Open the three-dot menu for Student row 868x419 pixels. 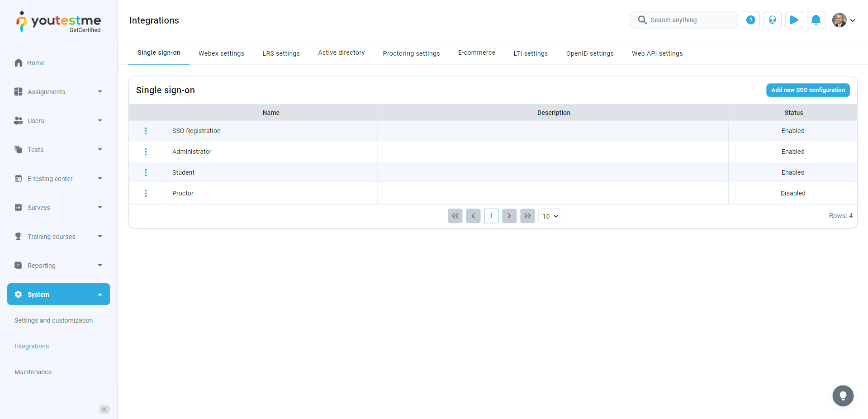coord(146,172)
